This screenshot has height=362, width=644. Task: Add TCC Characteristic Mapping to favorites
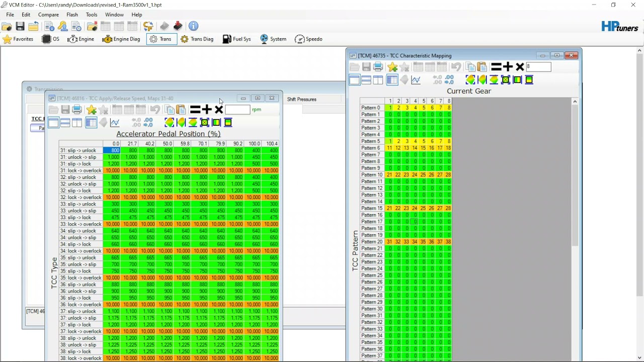pos(392,67)
